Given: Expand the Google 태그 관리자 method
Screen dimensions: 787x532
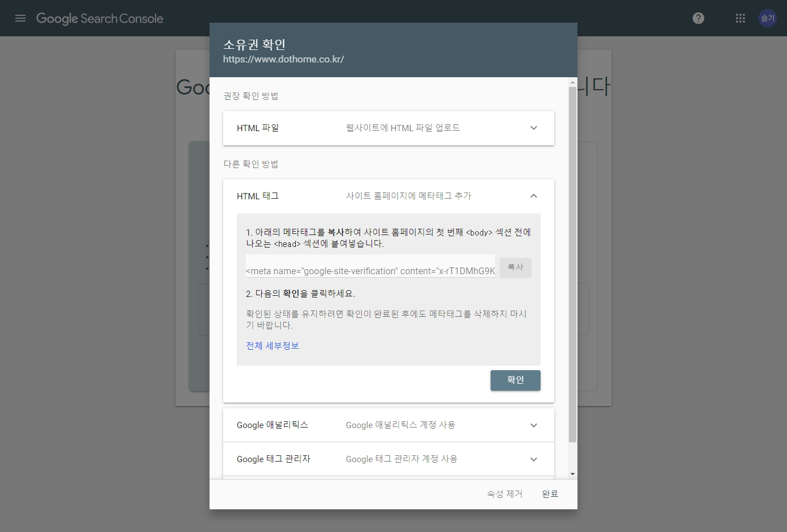Looking at the screenshot, I should (x=534, y=459).
